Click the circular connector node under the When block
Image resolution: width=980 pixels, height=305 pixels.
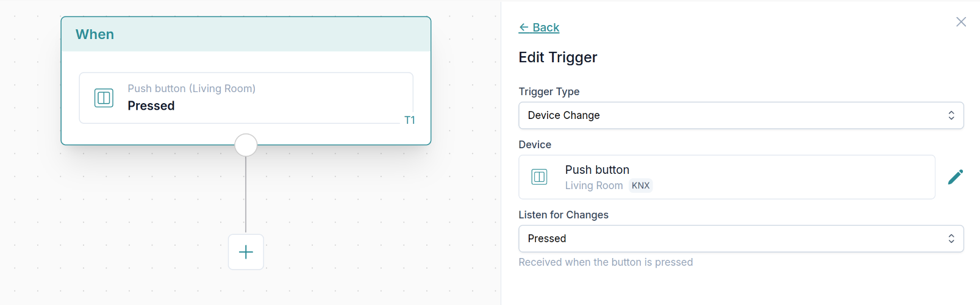point(246,145)
